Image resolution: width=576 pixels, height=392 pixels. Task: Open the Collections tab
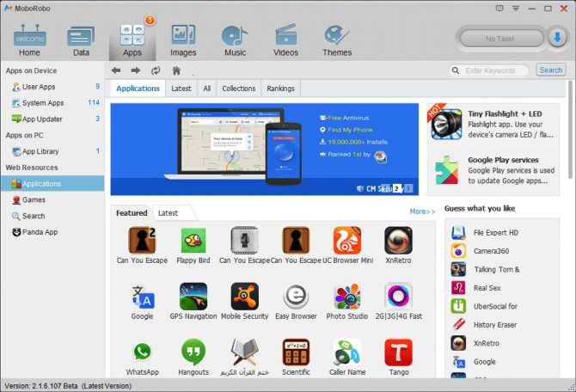click(238, 89)
